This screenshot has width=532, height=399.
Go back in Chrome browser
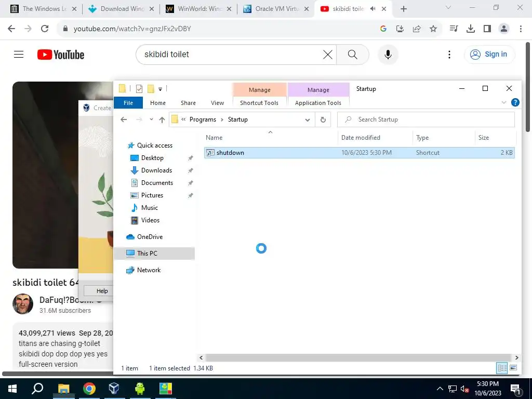click(11, 29)
